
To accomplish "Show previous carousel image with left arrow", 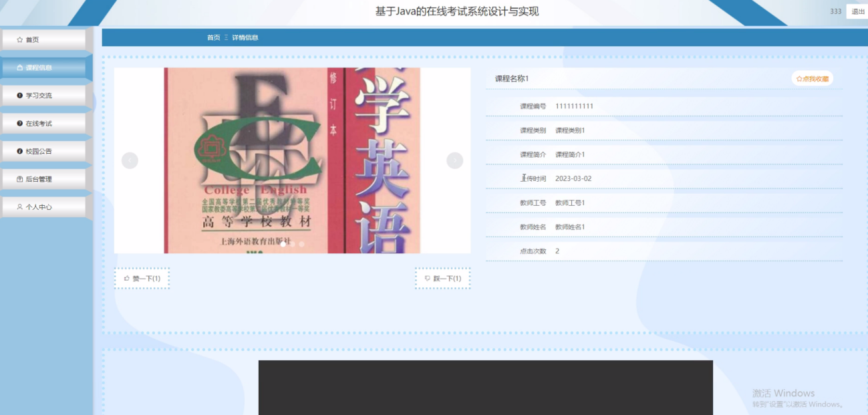I will (x=130, y=160).
